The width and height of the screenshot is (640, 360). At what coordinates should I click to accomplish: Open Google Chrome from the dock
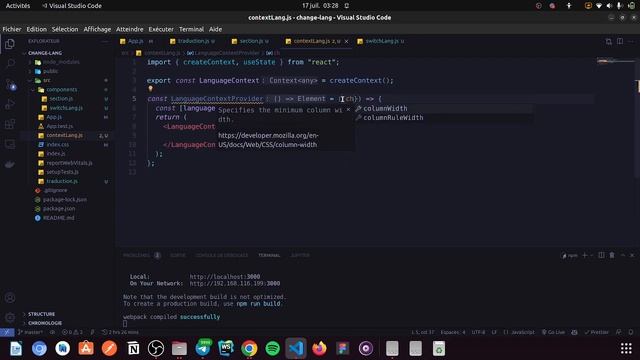tap(249, 348)
